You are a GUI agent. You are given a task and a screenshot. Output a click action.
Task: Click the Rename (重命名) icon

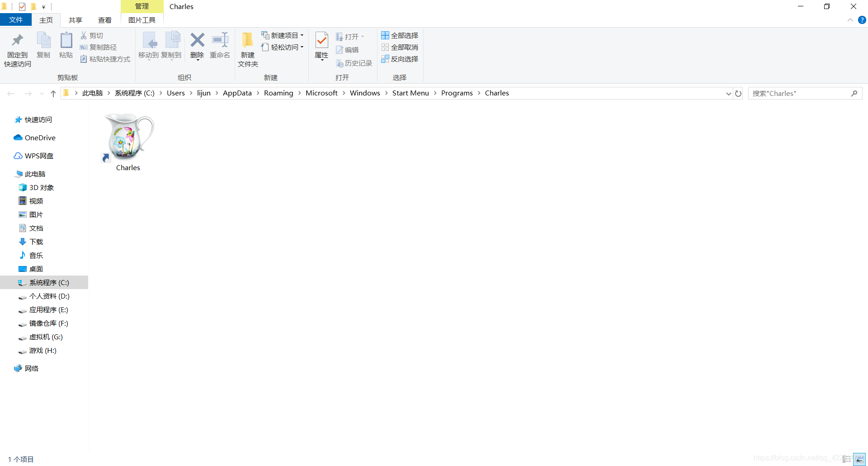pyautogui.click(x=220, y=40)
